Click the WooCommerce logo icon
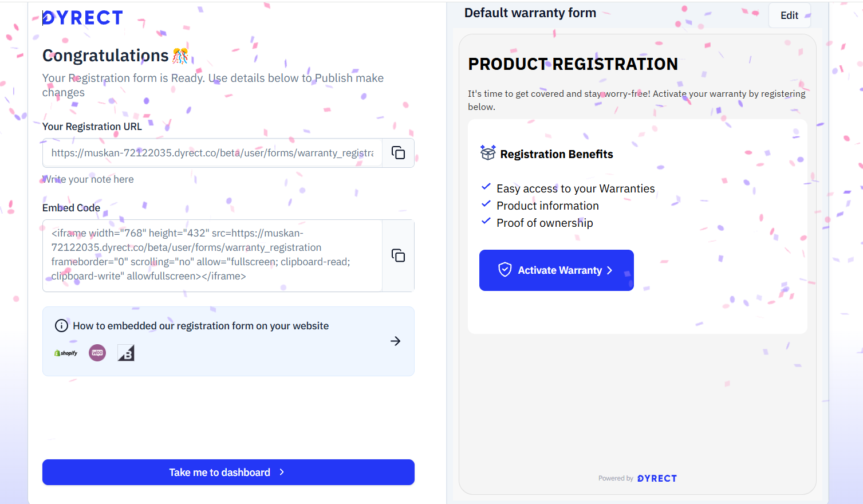This screenshot has height=504, width=863. [x=97, y=353]
